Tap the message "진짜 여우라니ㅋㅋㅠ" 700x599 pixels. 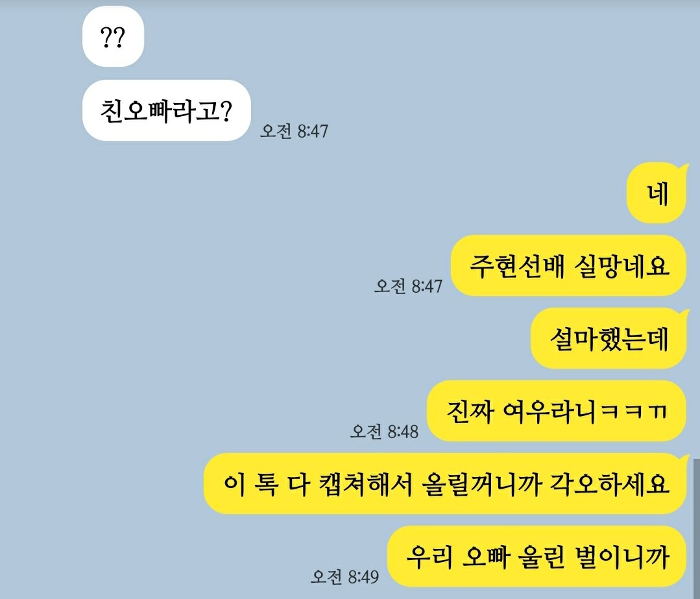(557, 411)
